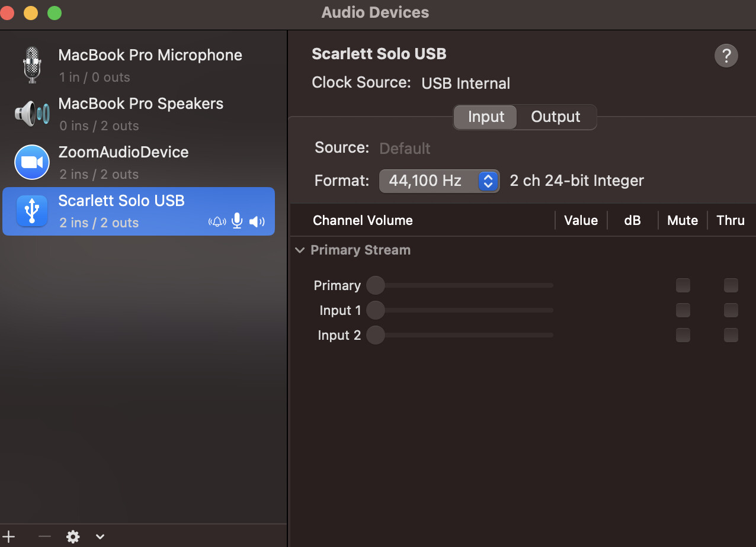Switch to the Output tab
756x547 pixels.
point(556,117)
